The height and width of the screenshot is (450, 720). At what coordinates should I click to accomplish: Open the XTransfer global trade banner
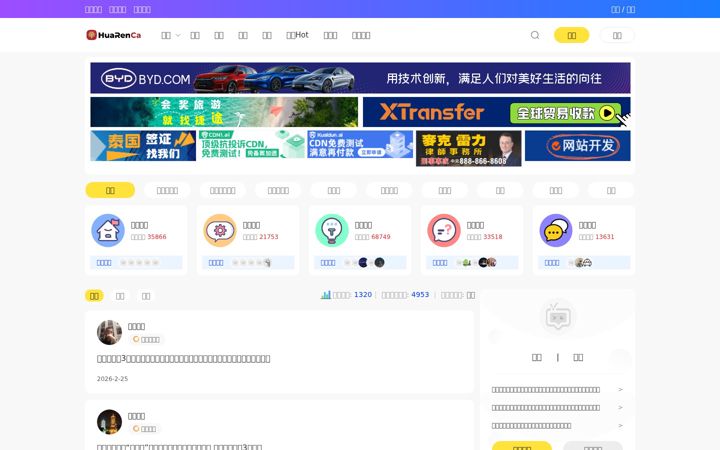496,112
